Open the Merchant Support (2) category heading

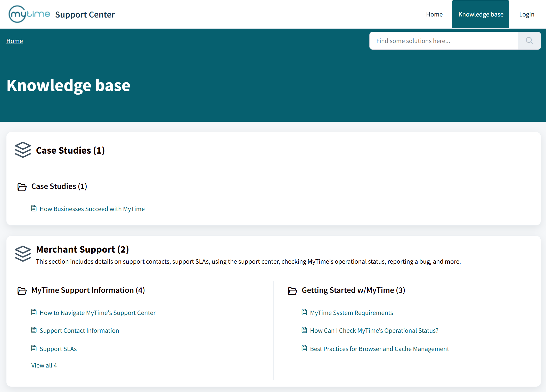(x=83, y=249)
